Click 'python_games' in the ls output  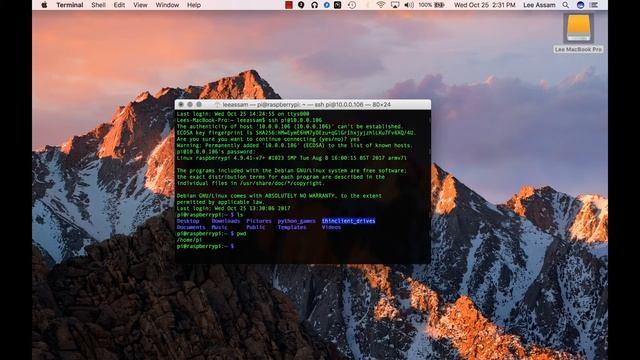tap(297, 221)
